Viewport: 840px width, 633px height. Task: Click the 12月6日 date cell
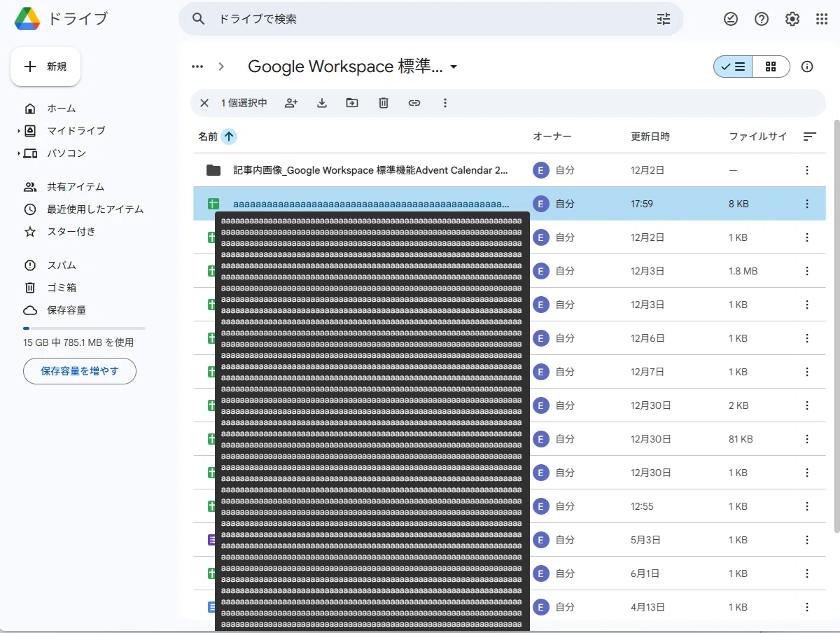click(x=648, y=338)
